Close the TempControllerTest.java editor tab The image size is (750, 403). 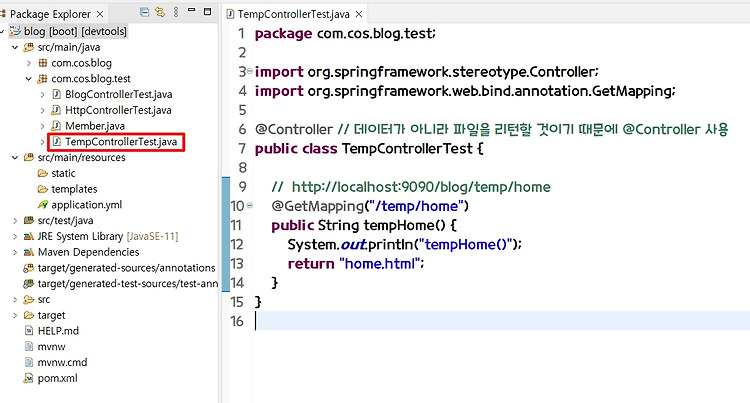click(359, 14)
